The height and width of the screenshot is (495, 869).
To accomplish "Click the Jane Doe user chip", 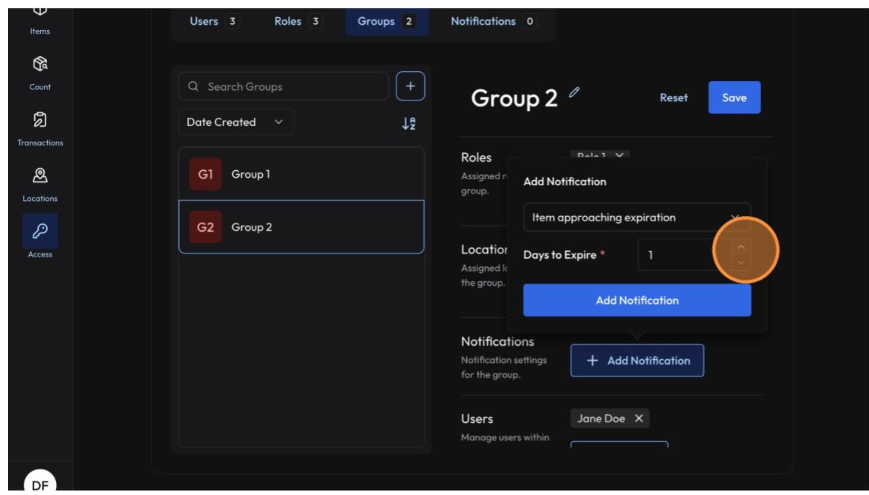I will click(610, 419).
